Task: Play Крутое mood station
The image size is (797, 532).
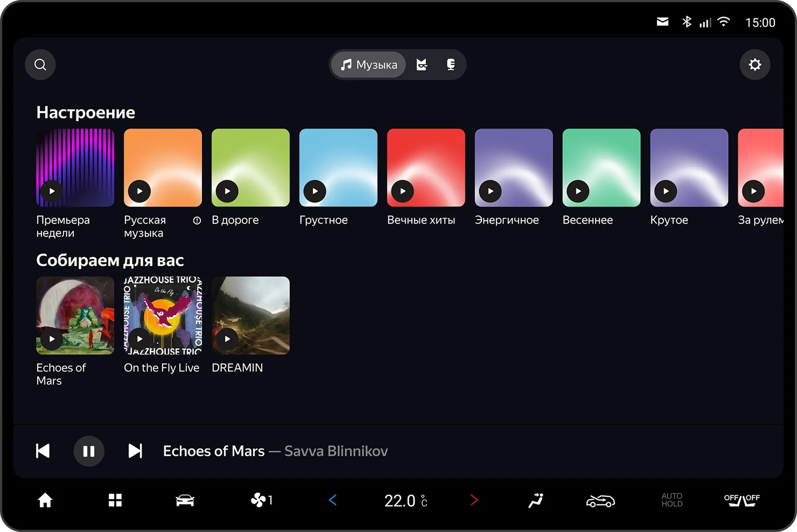Action: (x=666, y=191)
